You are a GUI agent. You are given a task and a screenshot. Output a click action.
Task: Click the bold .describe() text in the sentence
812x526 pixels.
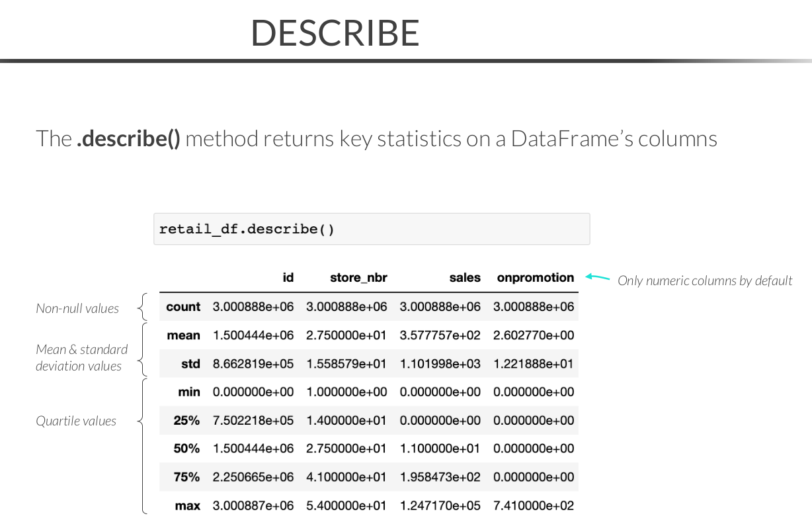[x=128, y=139]
